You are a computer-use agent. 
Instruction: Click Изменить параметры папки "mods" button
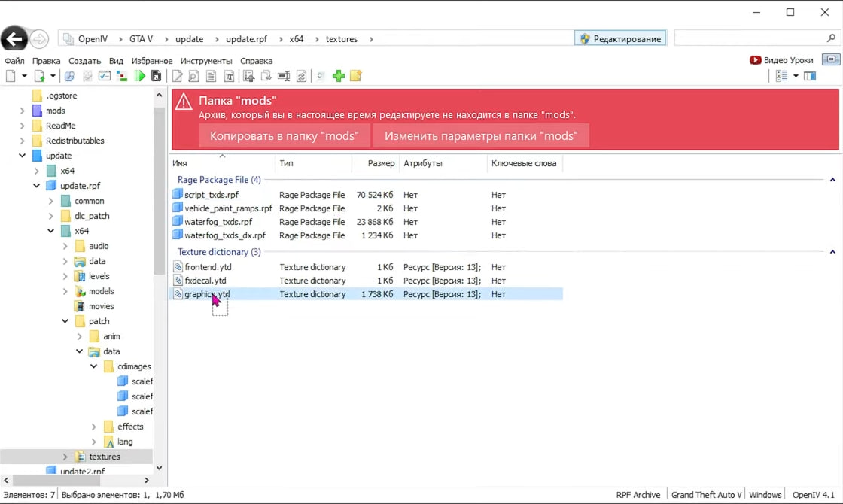tap(481, 136)
